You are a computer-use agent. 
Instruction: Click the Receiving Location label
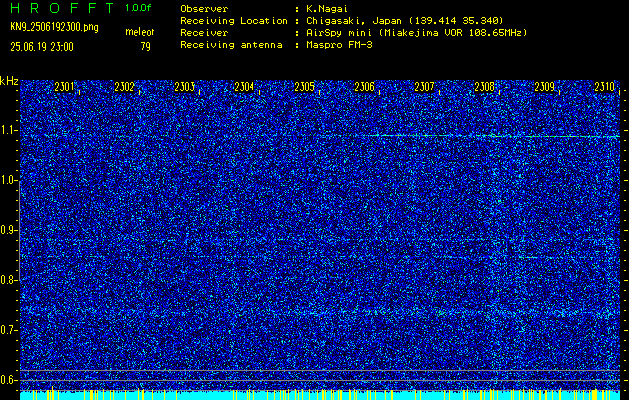[x=234, y=20]
